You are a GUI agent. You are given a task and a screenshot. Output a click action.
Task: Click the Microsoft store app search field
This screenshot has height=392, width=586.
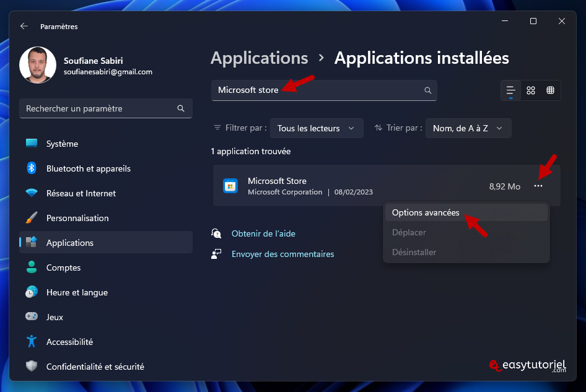pyautogui.click(x=324, y=90)
